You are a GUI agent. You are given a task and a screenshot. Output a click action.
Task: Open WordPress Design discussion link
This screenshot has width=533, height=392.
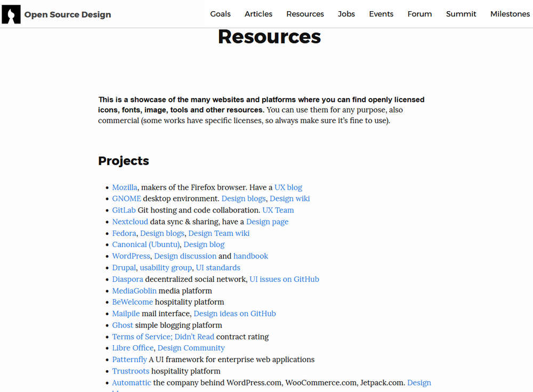pos(185,256)
